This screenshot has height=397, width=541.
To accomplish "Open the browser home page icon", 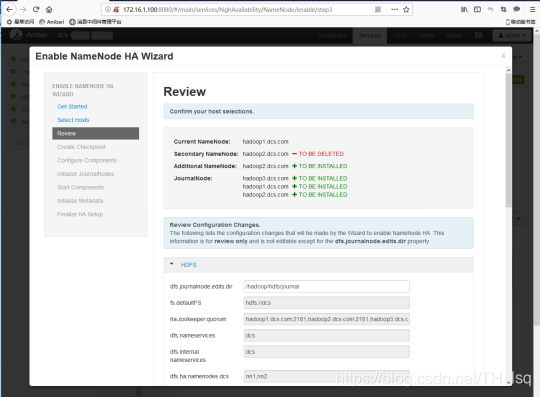I will click(x=49, y=9).
